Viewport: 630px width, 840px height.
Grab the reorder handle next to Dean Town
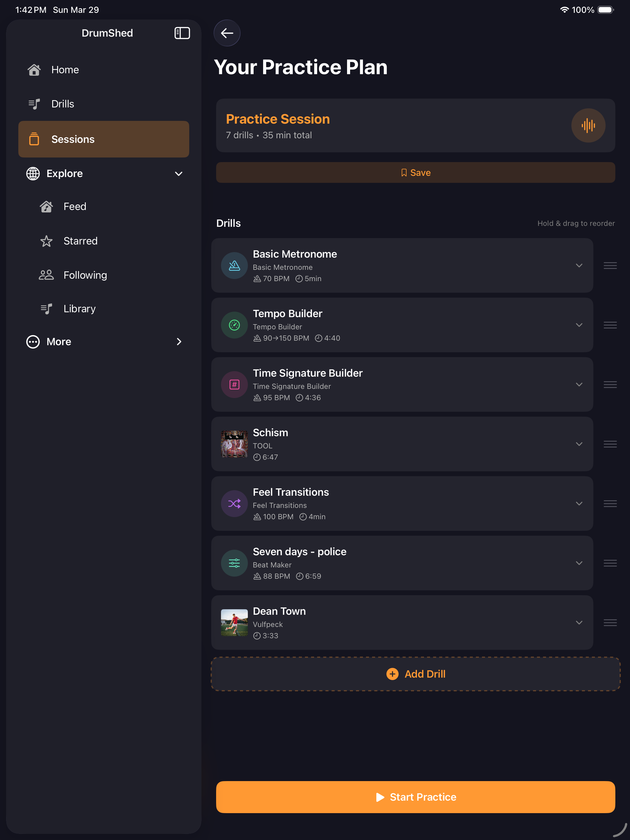(610, 622)
